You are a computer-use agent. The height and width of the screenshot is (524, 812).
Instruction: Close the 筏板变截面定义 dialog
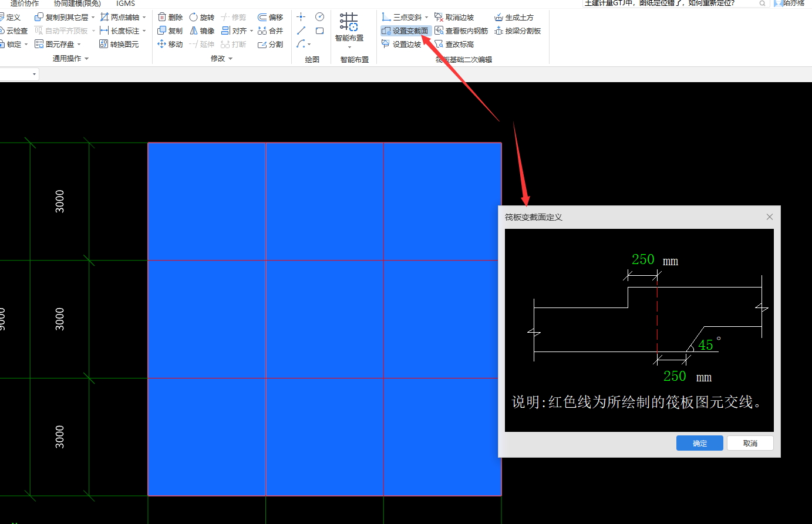click(x=769, y=217)
